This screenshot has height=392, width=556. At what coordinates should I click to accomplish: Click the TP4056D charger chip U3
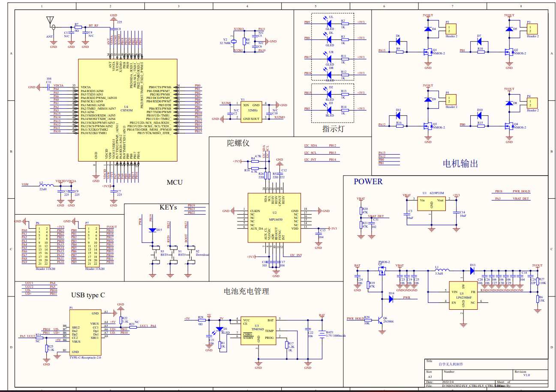click(258, 332)
